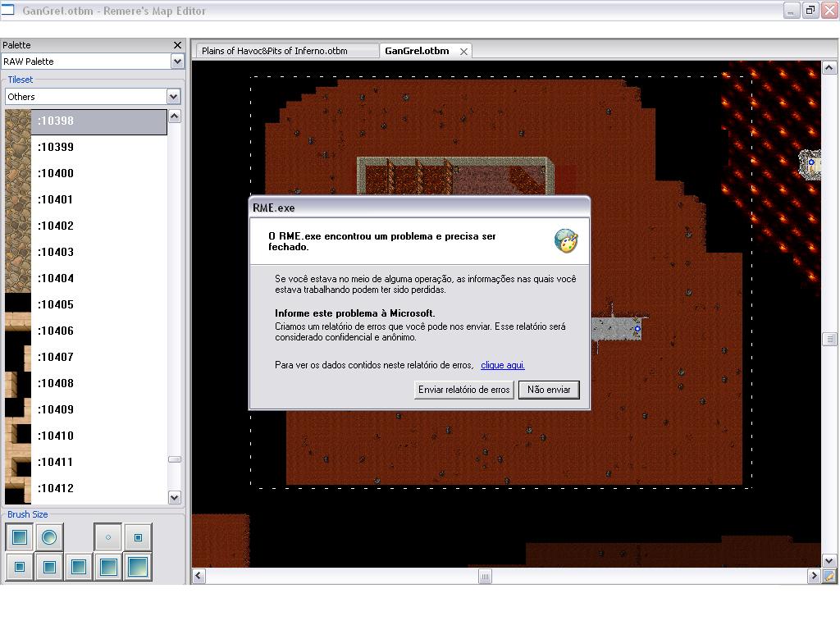
Task: Choose the second-largest brush size button
Action: (108, 567)
